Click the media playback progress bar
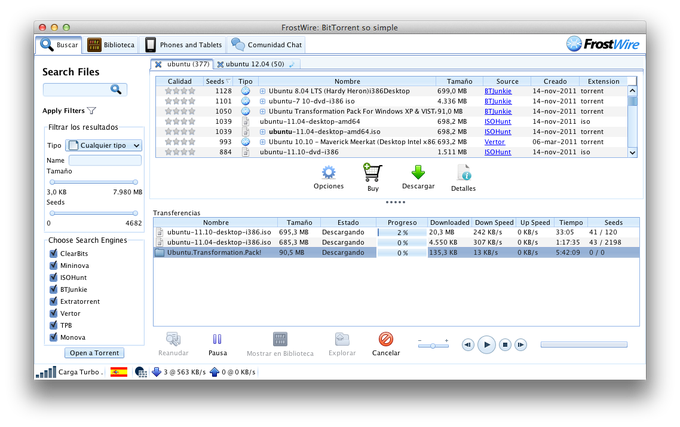Image resolution: width=680 pixels, height=427 pixels. (584, 345)
